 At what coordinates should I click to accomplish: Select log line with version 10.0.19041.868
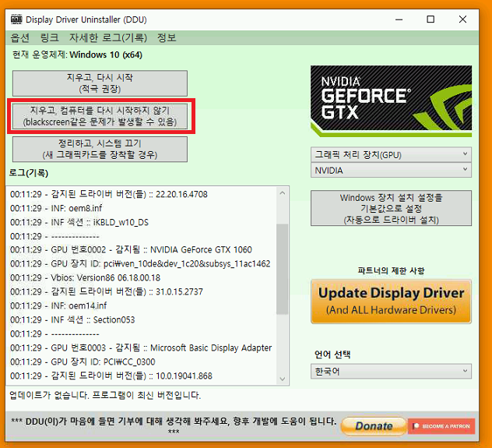pyautogui.click(x=111, y=376)
